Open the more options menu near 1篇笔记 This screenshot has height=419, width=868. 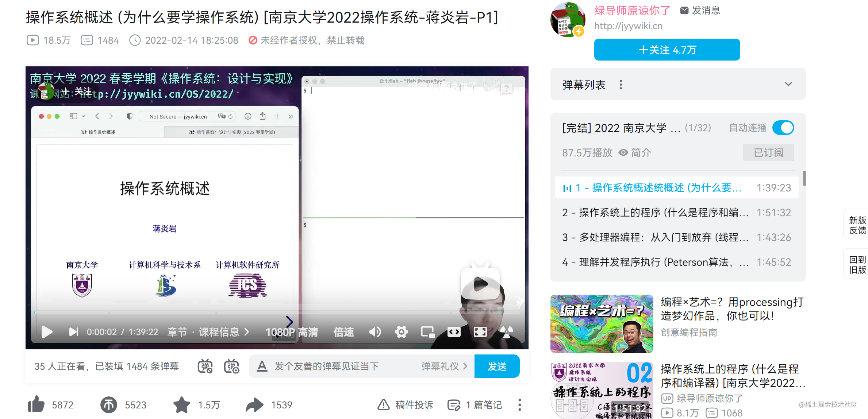(519, 405)
